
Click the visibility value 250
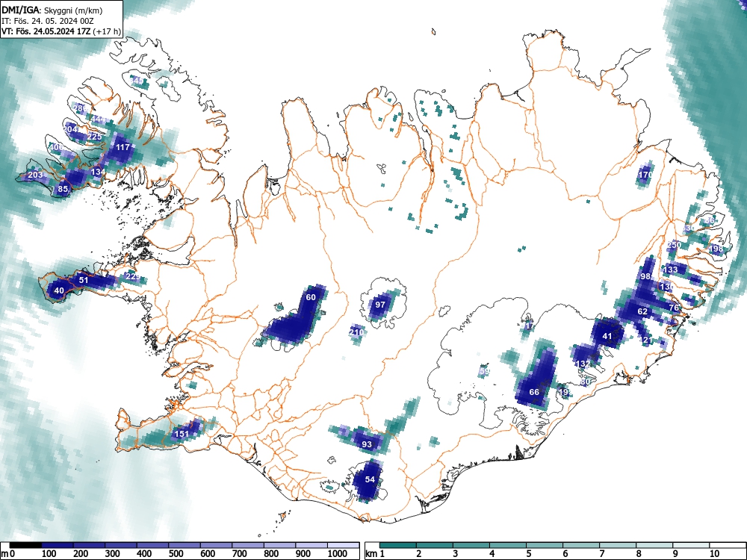pyautogui.click(x=674, y=245)
